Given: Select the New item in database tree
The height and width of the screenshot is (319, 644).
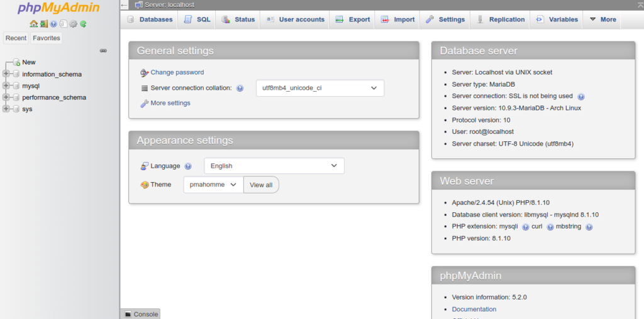Looking at the screenshot, I should [x=29, y=62].
